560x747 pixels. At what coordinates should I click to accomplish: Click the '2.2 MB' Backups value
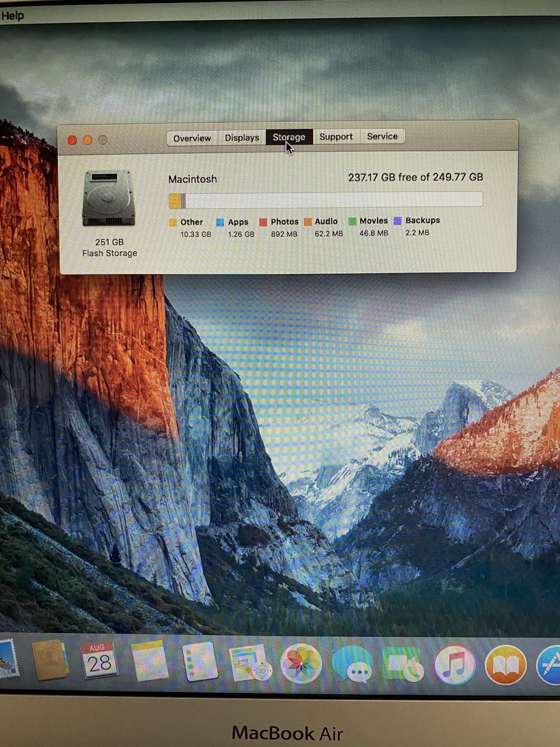tap(417, 233)
